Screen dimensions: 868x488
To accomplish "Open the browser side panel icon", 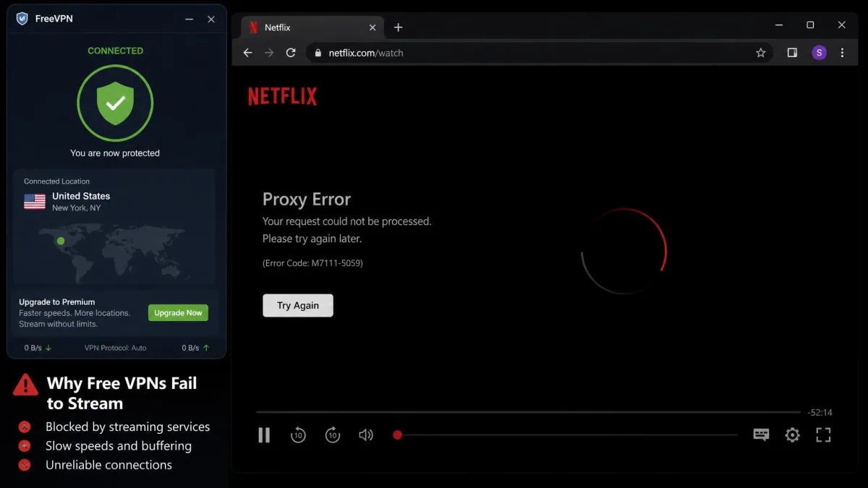I will (792, 53).
